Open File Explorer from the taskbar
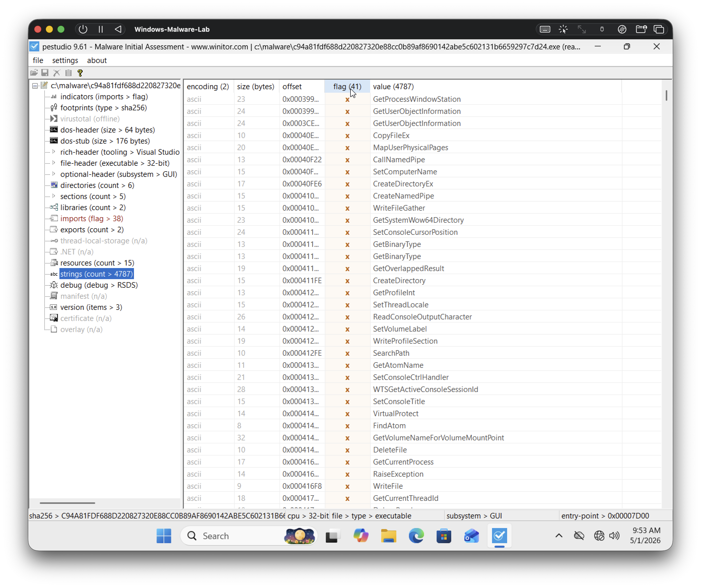Viewport: 701px width, 588px height. 389,536
